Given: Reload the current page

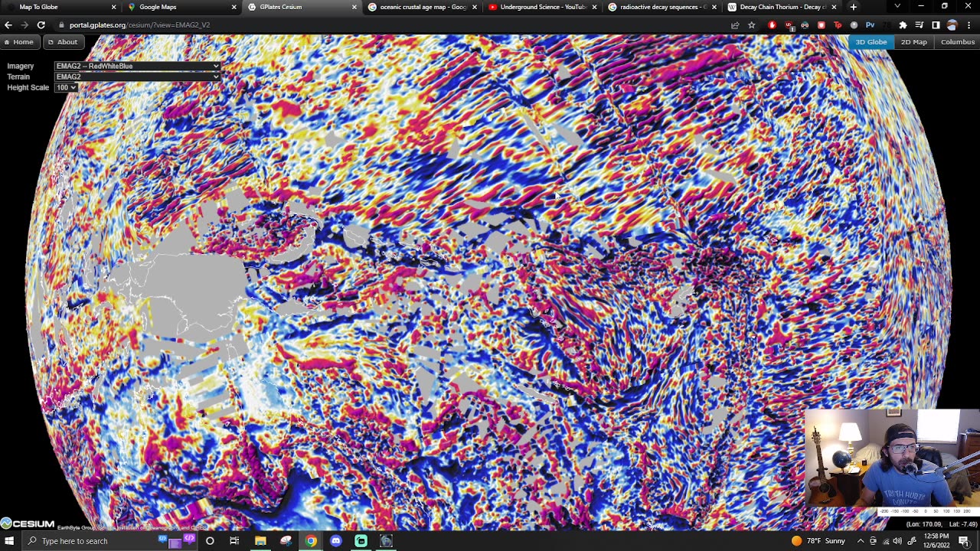Looking at the screenshot, I should 41,25.
